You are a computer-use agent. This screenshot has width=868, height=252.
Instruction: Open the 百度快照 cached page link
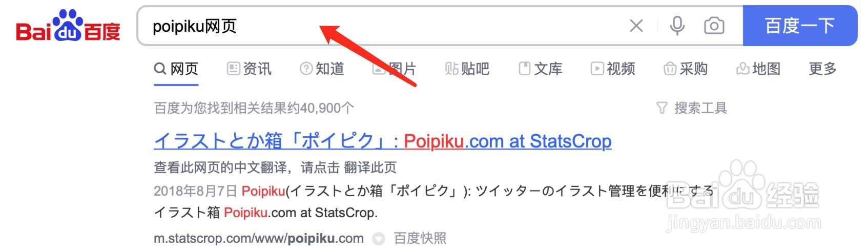tap(420, 238)
